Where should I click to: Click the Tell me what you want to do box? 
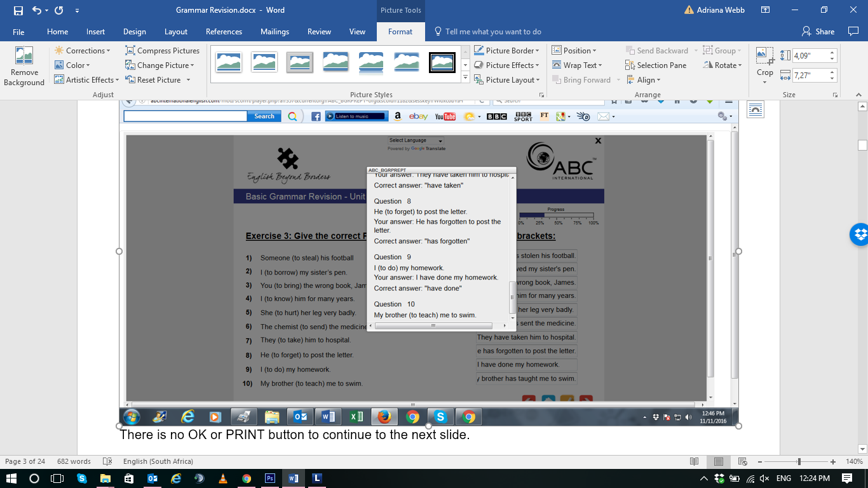pos(487,32)
